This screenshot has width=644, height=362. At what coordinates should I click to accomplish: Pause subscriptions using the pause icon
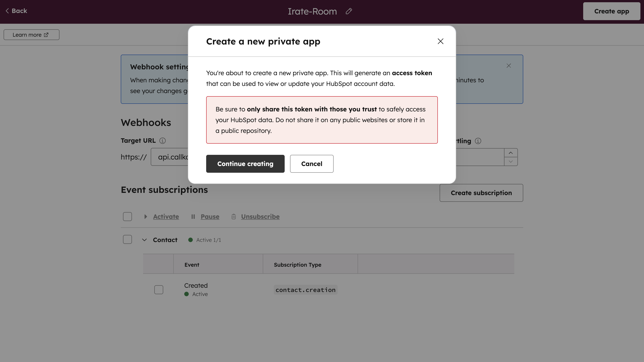tap(193, 217)
